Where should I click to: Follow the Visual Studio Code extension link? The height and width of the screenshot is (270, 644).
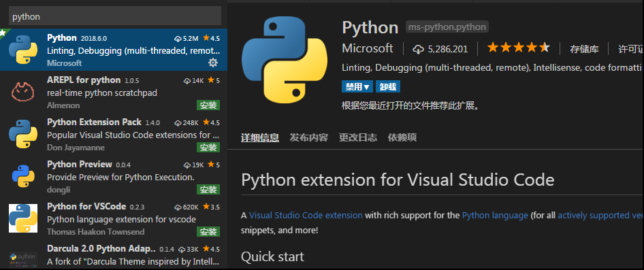coord(306,216)
